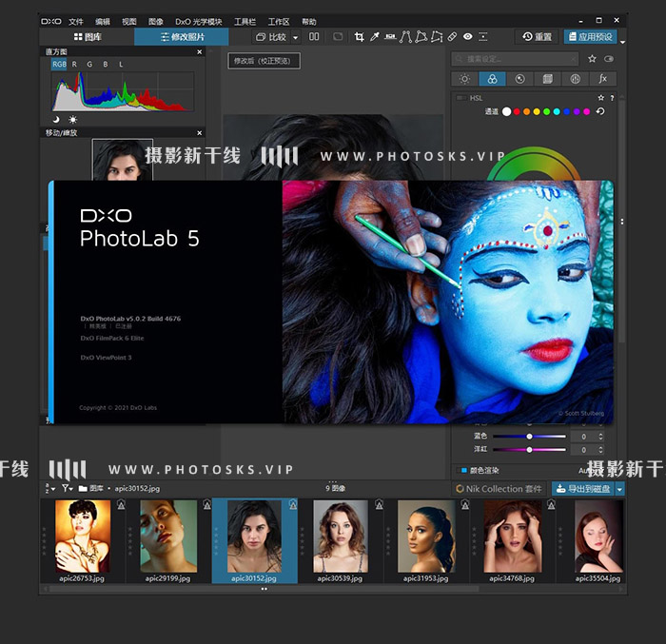This screenshot has width=666, height=644.
Task: Select the magenta HSL channel dot
Action: pos(587,111)
